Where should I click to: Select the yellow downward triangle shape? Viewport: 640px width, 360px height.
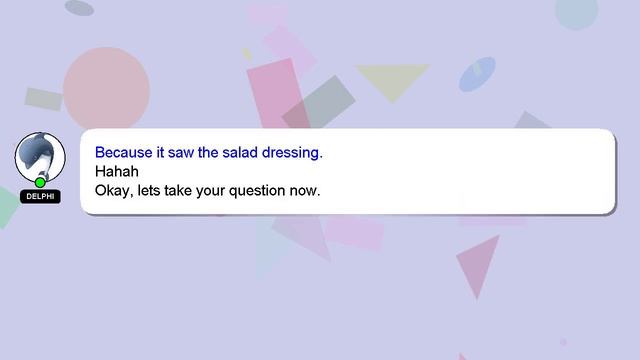[393, 82]
